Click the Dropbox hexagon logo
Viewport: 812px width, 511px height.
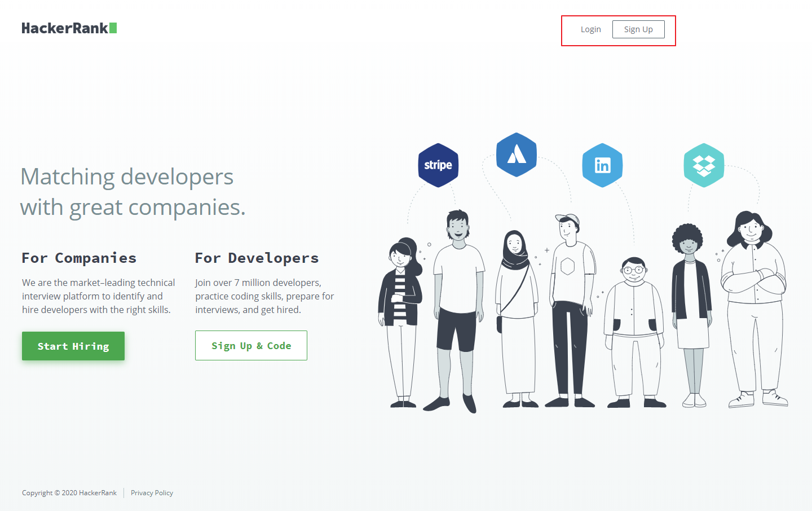click(704, 165)
